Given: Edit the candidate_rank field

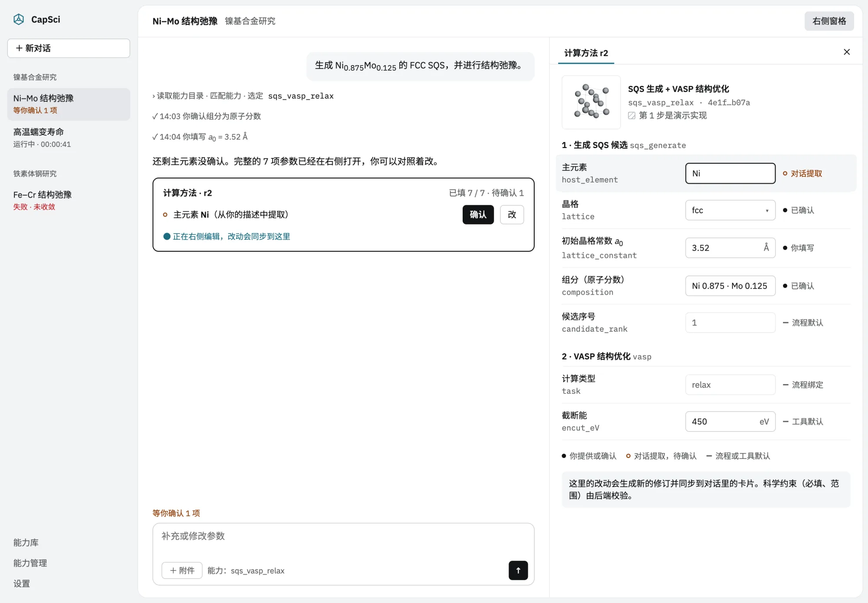Looking at the screenshot, I should [730, 323].
